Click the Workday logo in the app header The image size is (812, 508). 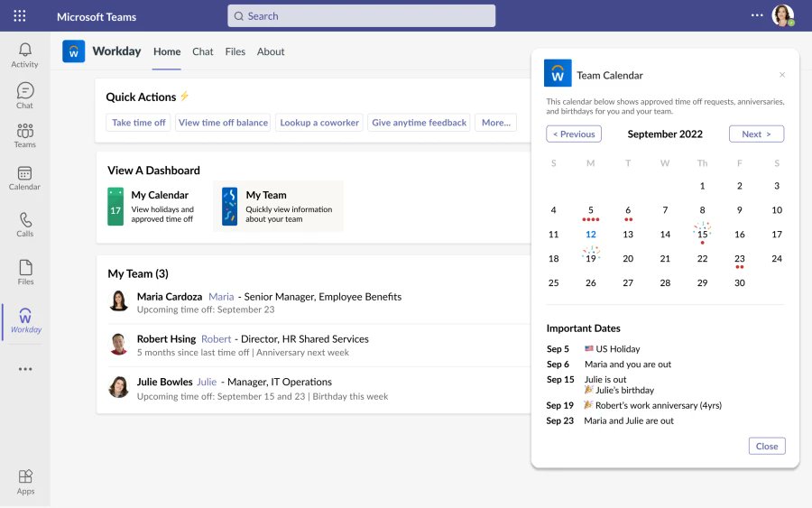point(74,51)
